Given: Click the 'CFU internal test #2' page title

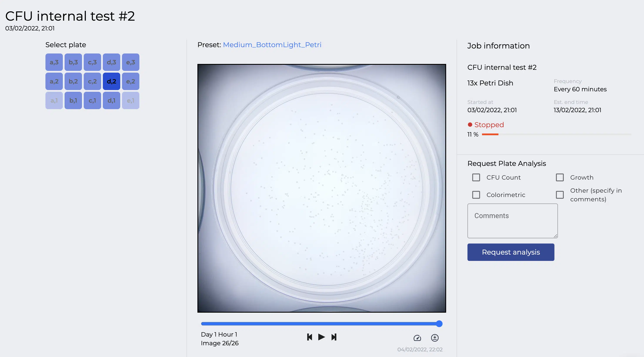Looking at the screenshot, I should [x=70, y=16].
